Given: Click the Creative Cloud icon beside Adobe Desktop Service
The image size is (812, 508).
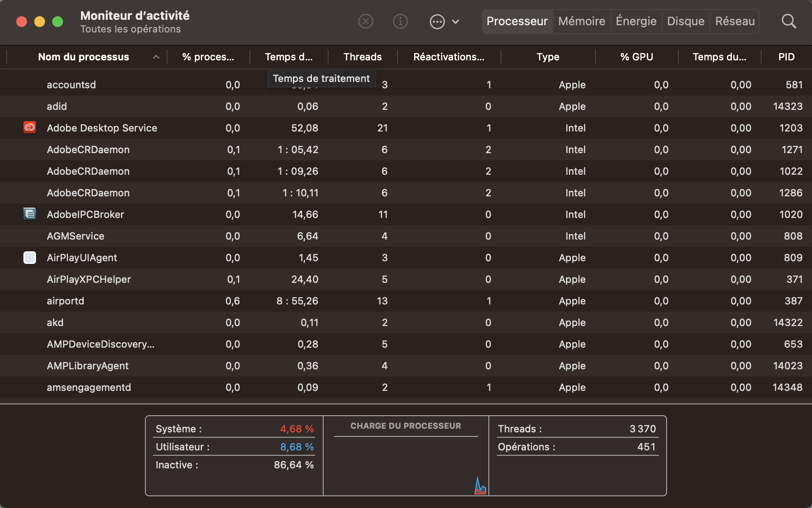Looking at the screenshot, I should 29,127.
